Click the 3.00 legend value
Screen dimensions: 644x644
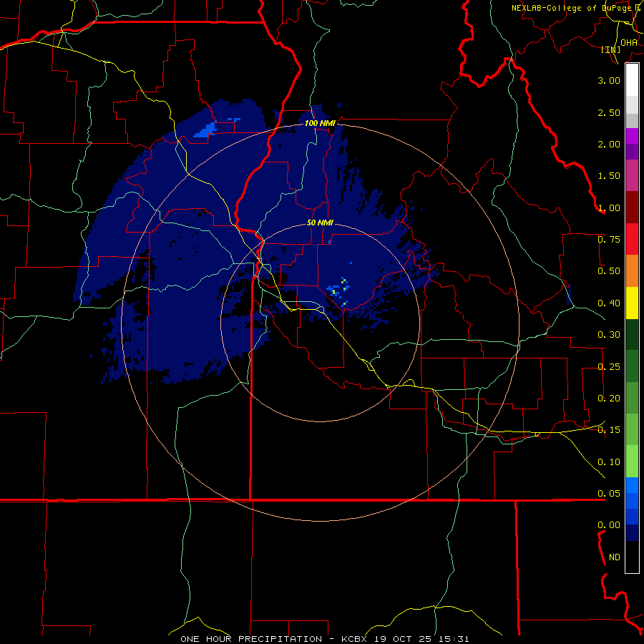coord(609,80)
